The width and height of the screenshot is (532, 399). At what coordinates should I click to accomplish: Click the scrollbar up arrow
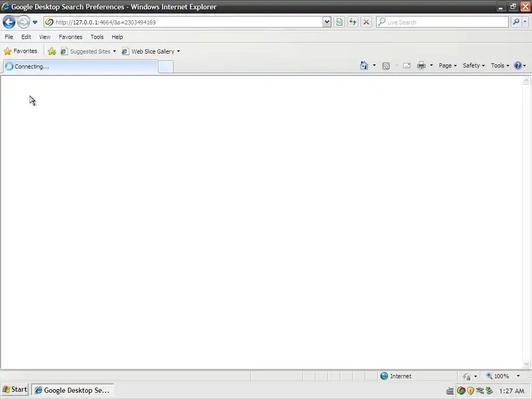(526, 81)
